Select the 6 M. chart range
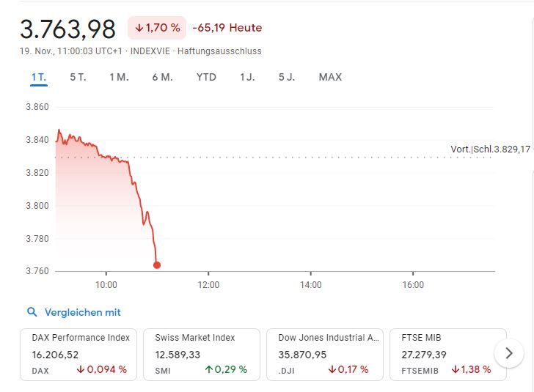The image size is (534, 392). click(162, 77)
